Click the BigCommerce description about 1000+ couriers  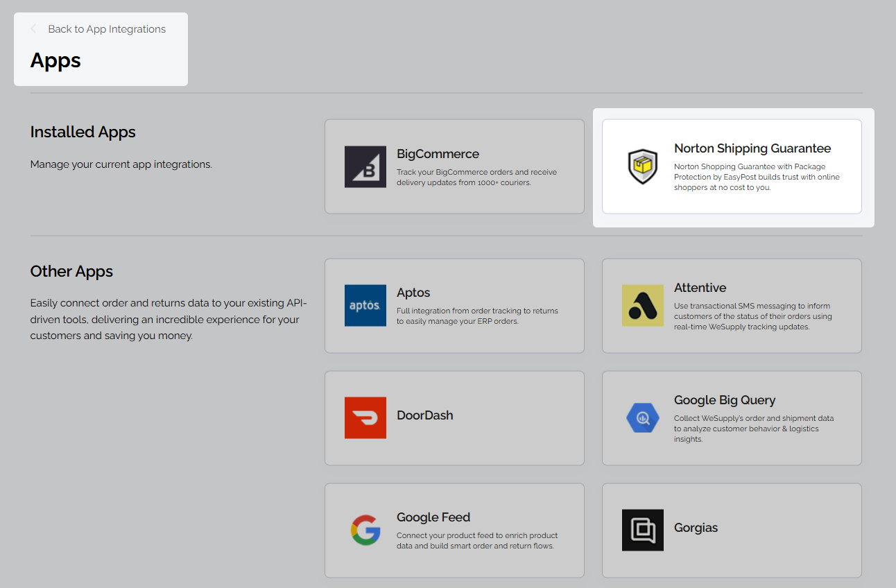(477, 177)
